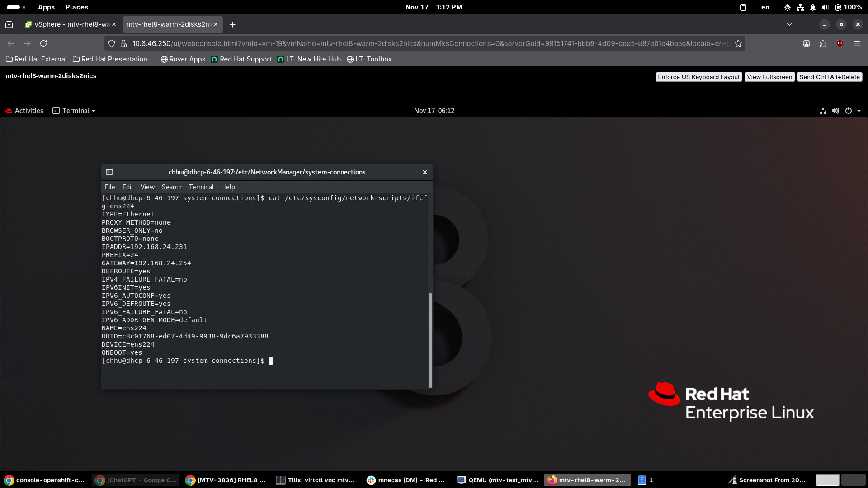
Task: Open Firefox extensions puzzle icon
Action: [x=823, y=43]
